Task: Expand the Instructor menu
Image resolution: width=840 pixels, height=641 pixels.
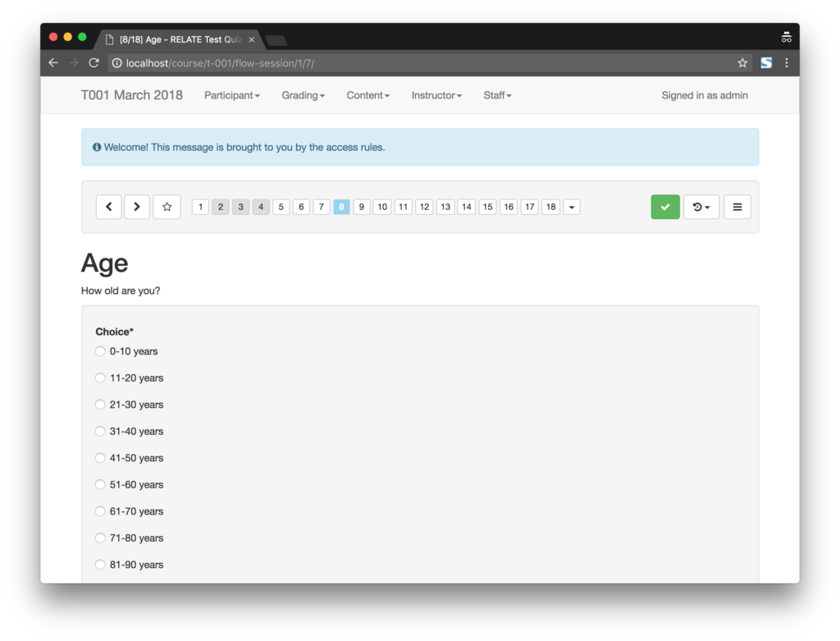Action: pos(436,95)
